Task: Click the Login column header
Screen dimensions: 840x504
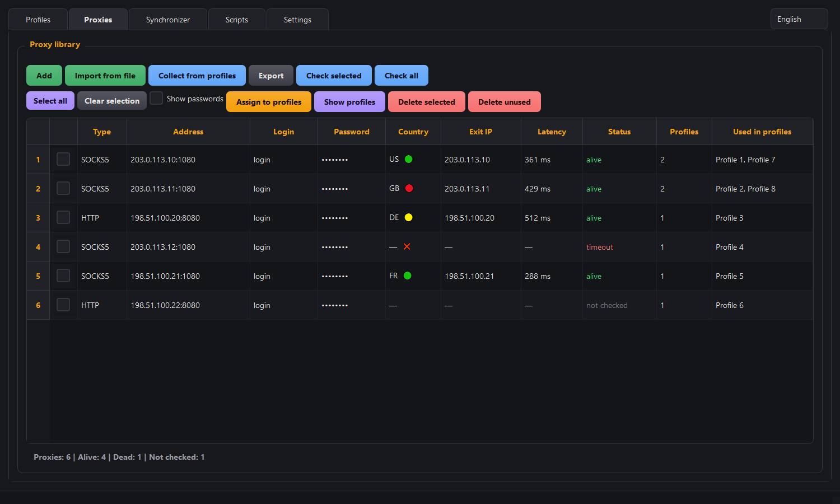Action: pyautogui.click(x=283, y=132)
